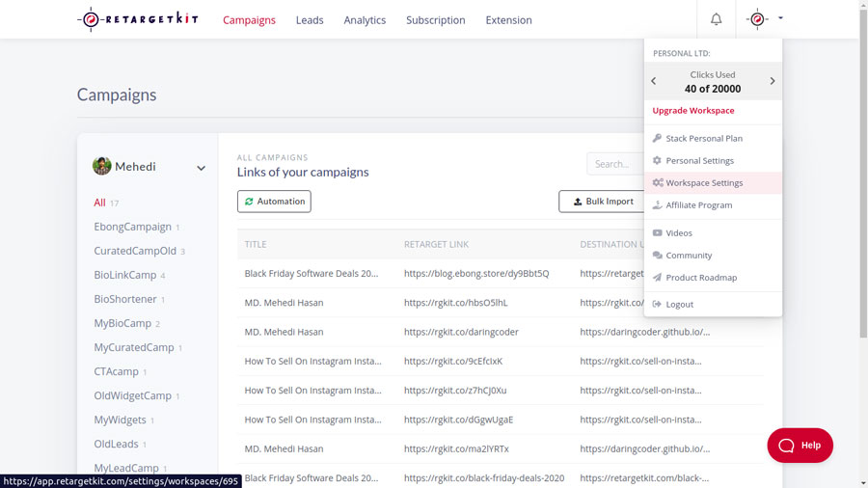Click the Automation button
The image size is (868, 488).
[274, 202]
